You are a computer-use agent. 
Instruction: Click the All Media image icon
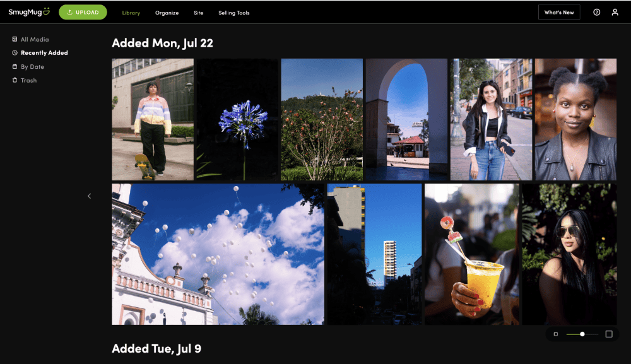pyautogui.click(x=15, y=39)
